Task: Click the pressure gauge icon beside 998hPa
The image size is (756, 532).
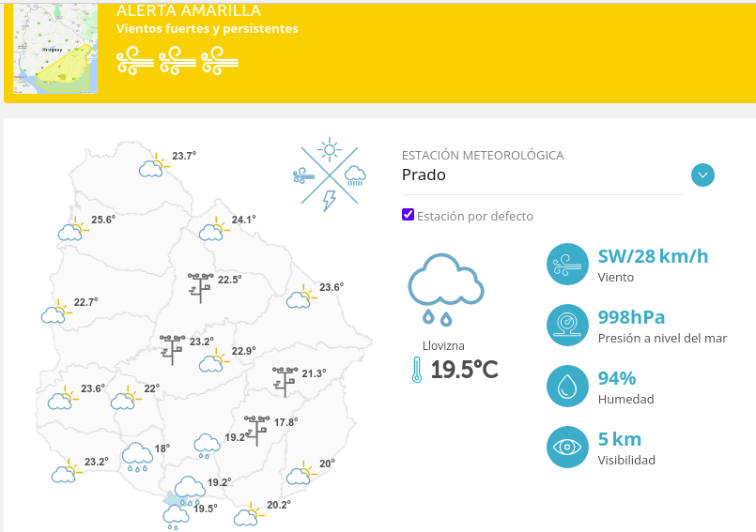Action: tap(567, 325)
